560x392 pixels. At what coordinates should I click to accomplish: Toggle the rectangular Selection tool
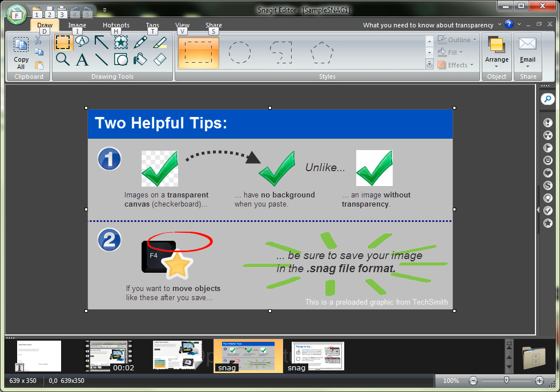63,41
